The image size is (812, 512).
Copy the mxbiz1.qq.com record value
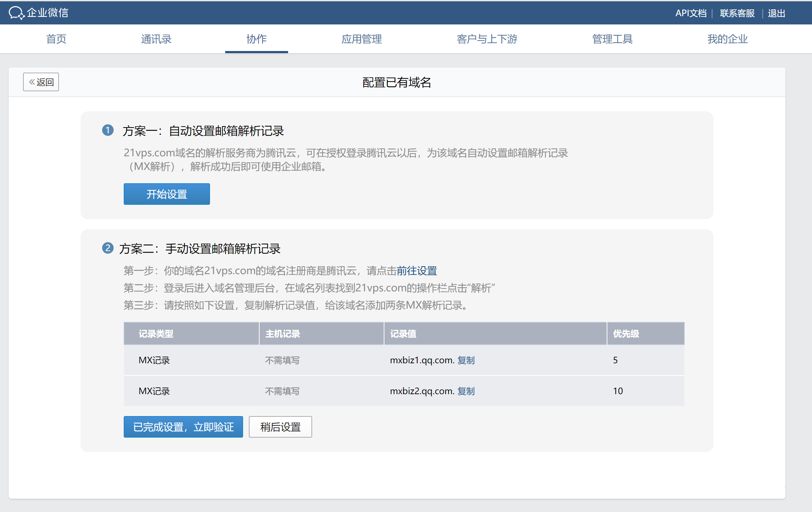point(466,360)
